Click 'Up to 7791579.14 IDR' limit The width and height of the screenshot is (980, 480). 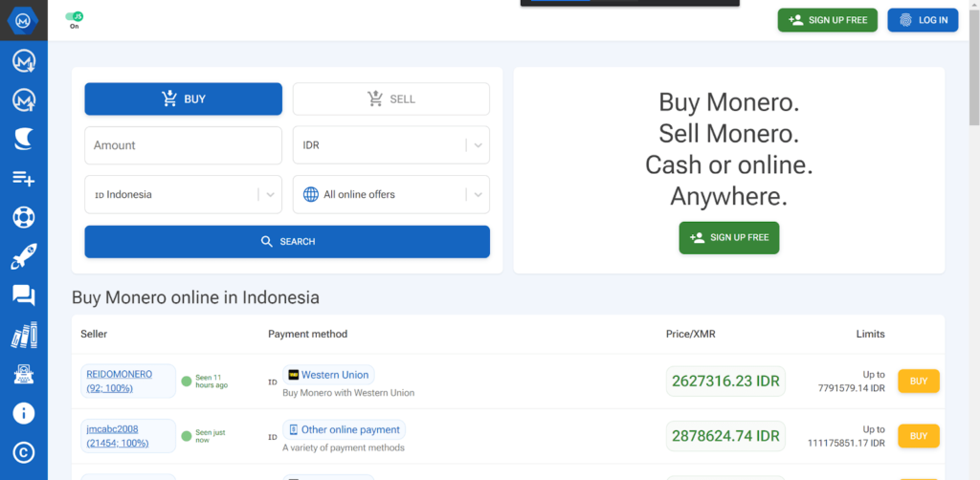point(851,382)
